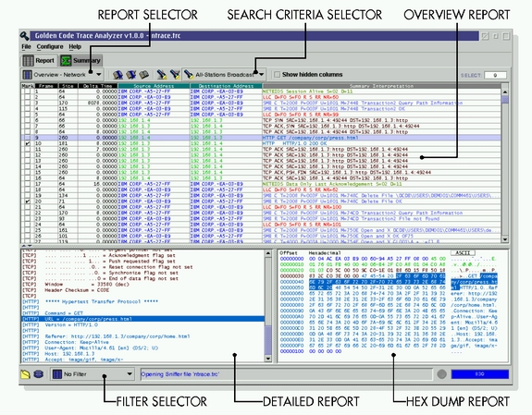Screen dimensions: 532x415
Task: Select the SMB Transaction2 File not found row
Action: point(261,219)
